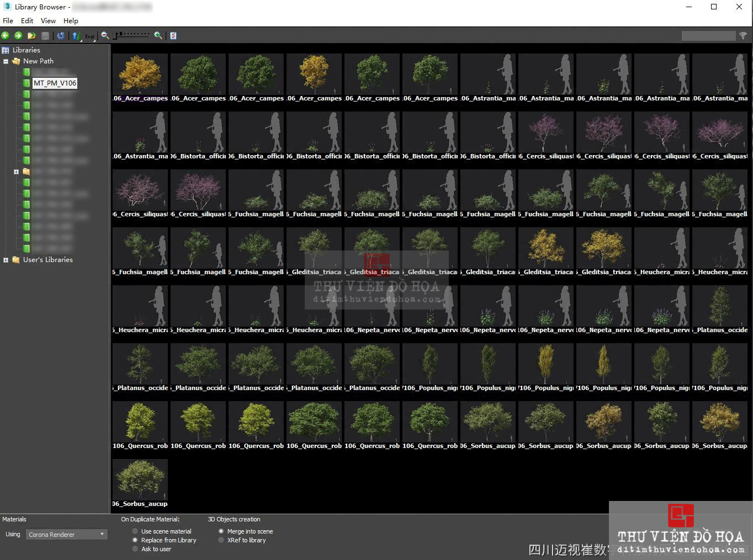This screenshot has width=753, height=560.
Task: Enable the Ask to user option
Action: click(135, 549)
